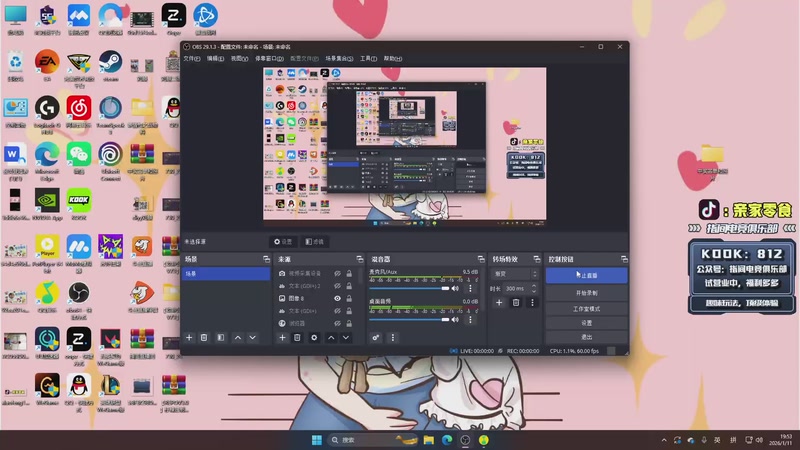This screenshot has height=450, width=800.
Task: Add transition with plus icon in 转场特效 panel
Action: (x=499, y=303)
